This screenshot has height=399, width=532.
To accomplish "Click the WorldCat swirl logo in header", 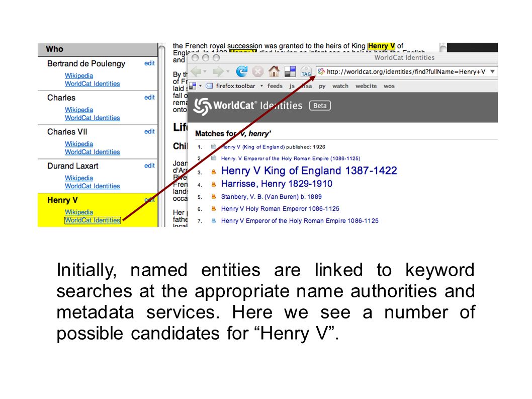I will coord(203,106).
